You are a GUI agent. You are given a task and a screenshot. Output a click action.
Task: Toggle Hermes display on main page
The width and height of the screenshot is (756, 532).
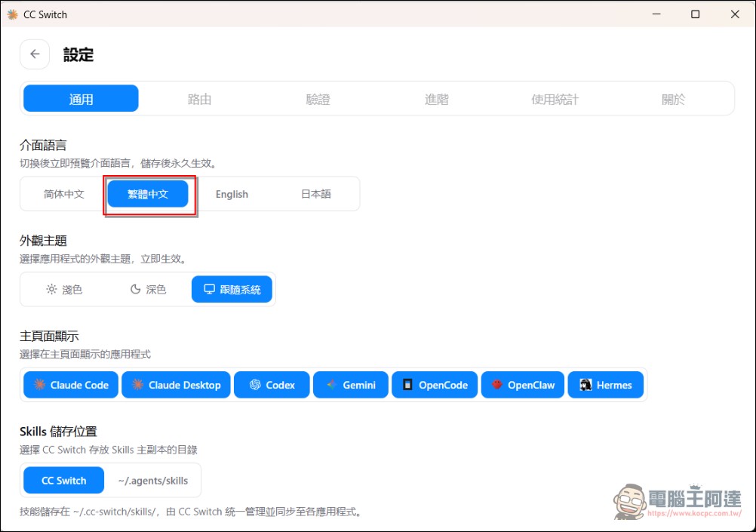pyautogui.click(x=606, y=385)
